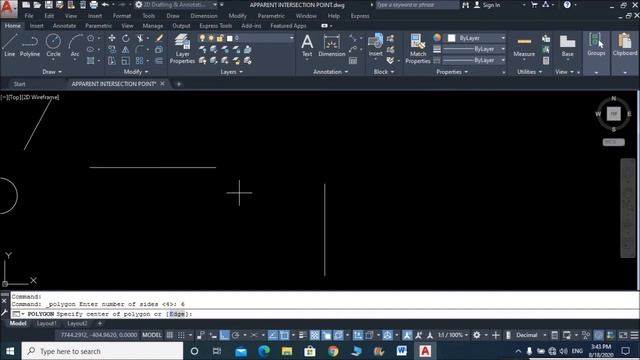Click the Array tool icon
Screen dimensions: 640x360
pos(140,61)
